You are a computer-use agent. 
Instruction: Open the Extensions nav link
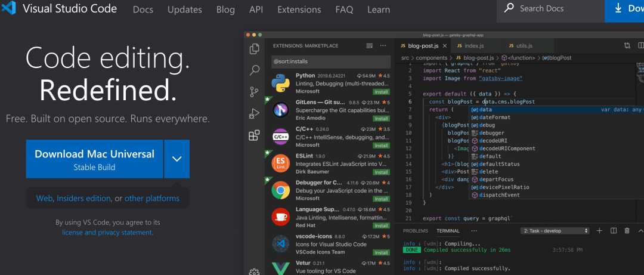(x=299, y=10)
